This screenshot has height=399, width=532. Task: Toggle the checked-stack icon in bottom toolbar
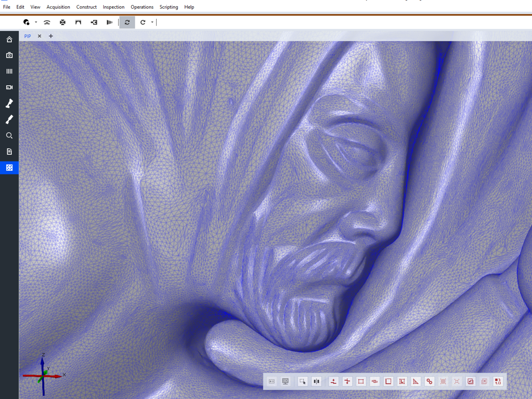(470, 381)
